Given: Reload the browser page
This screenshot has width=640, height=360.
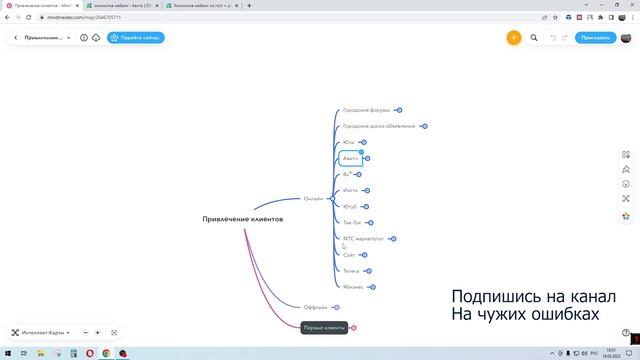Looking at the screenshot, I should tap(29, 17).
